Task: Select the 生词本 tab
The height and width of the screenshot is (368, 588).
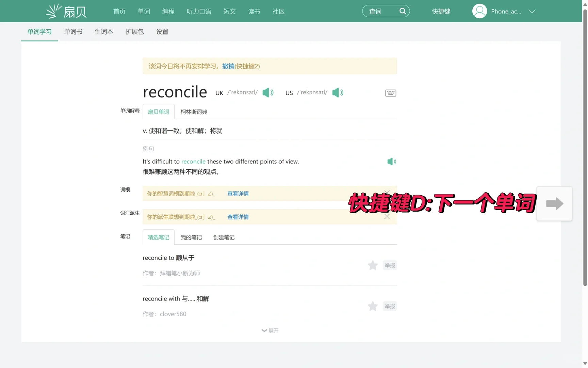Action: [103, 32]
